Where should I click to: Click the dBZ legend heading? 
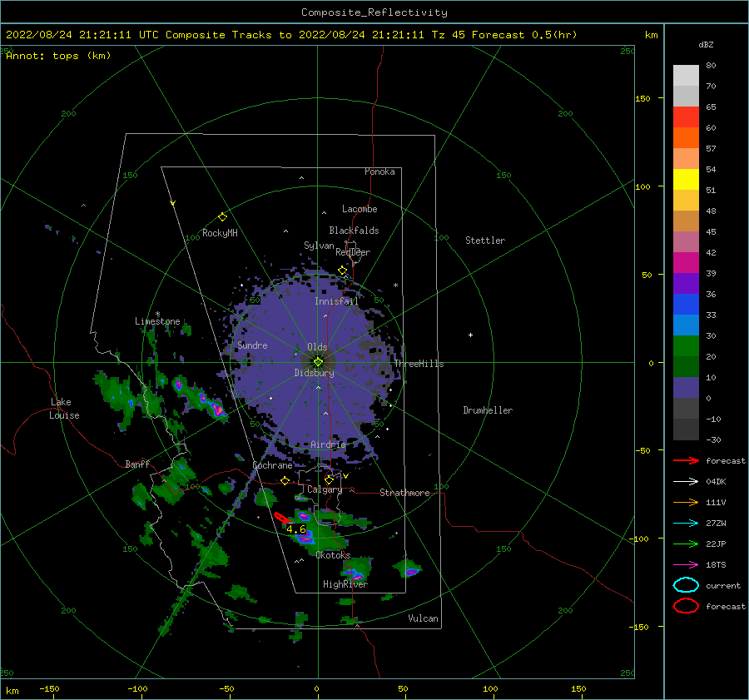point(706,44)
